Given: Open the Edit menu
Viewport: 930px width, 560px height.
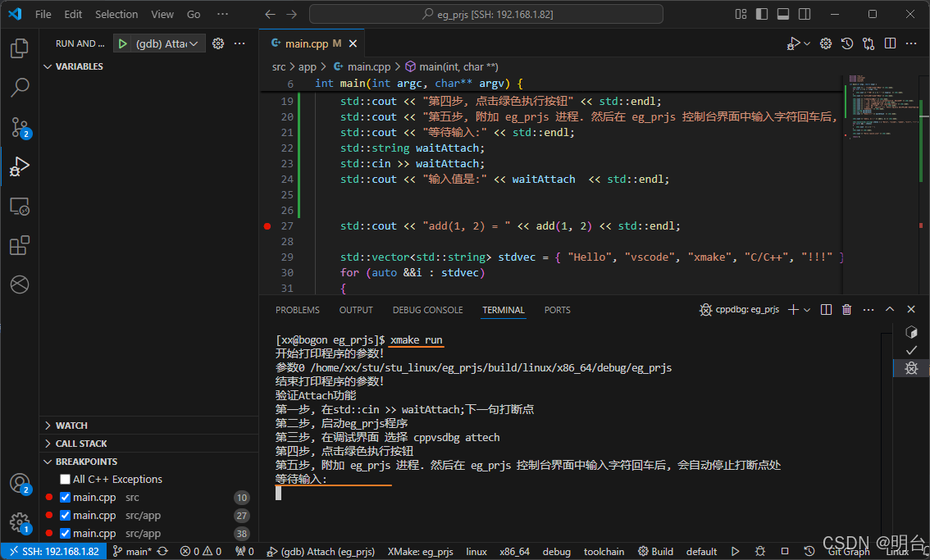Looking at the screenshot, I should point(73,14).
